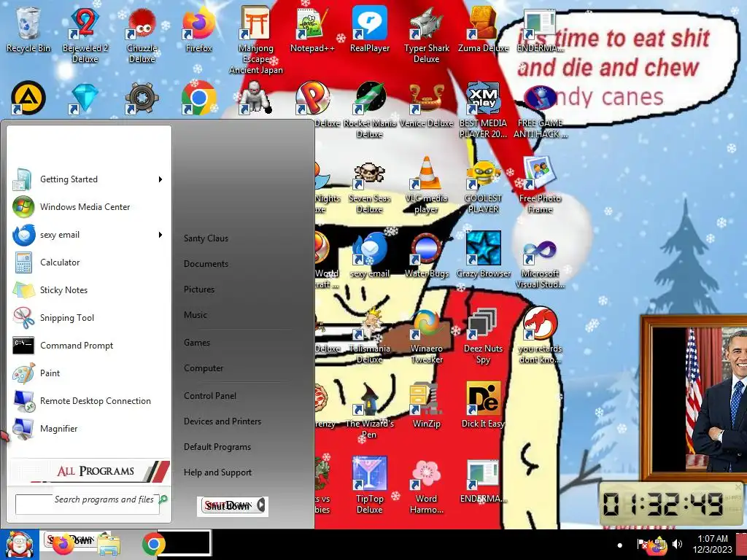
Task: Open Documents link in Start menu
Action: [x=206, y=264]
